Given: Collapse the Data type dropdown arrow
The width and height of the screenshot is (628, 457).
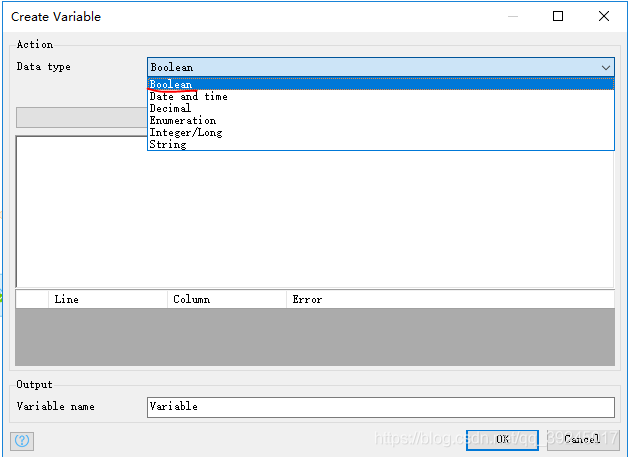Looking at the screenshot, I should 605,67.
